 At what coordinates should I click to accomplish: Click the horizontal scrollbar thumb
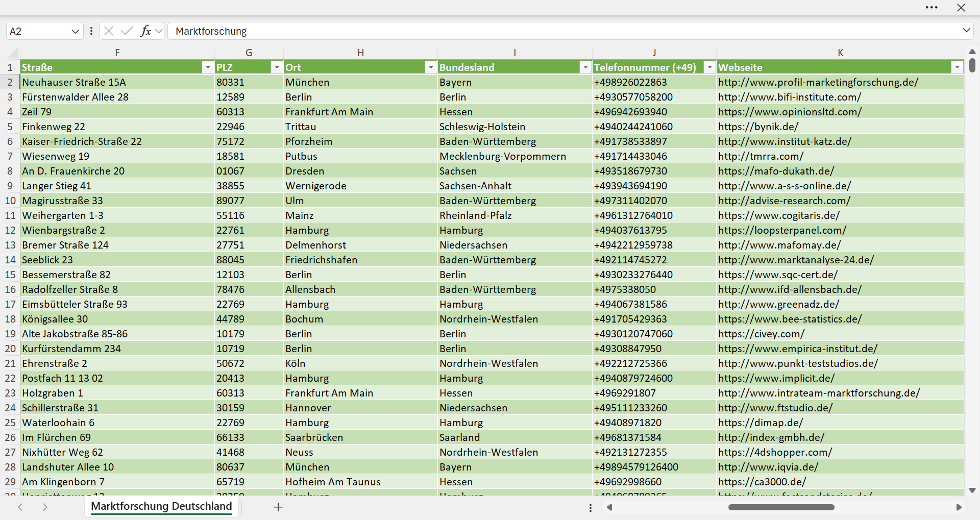coord(781,507)
